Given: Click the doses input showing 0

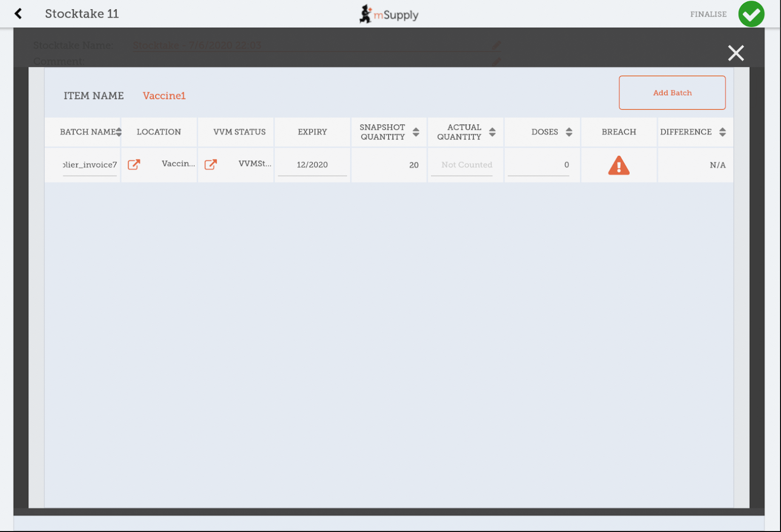Looking at the screenshot, I should click(538, 165).
